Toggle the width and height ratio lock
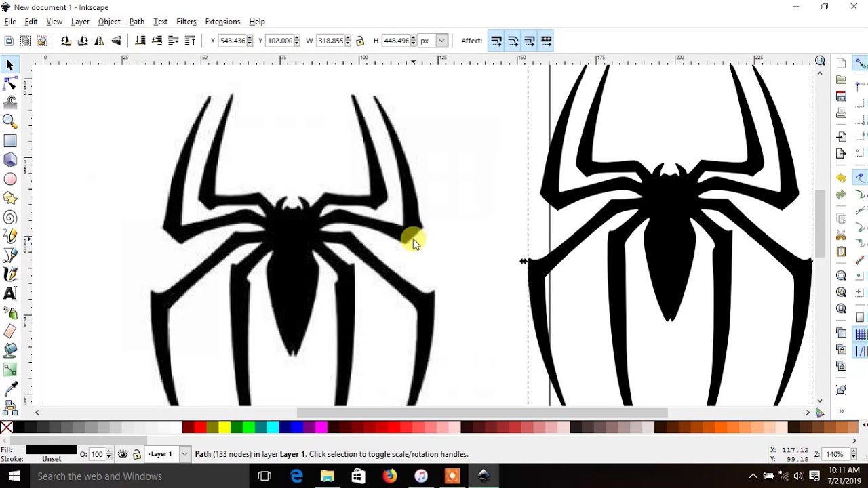The height and width of the screenshot is (488, 868). 360,41
